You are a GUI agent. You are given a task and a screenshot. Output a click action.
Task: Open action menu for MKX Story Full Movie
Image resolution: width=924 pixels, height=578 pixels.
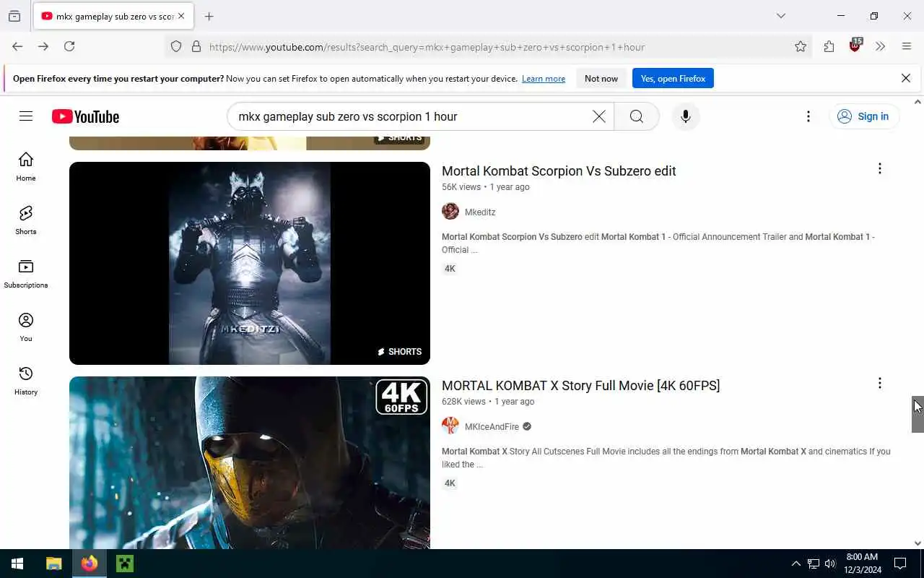(879, 383)
